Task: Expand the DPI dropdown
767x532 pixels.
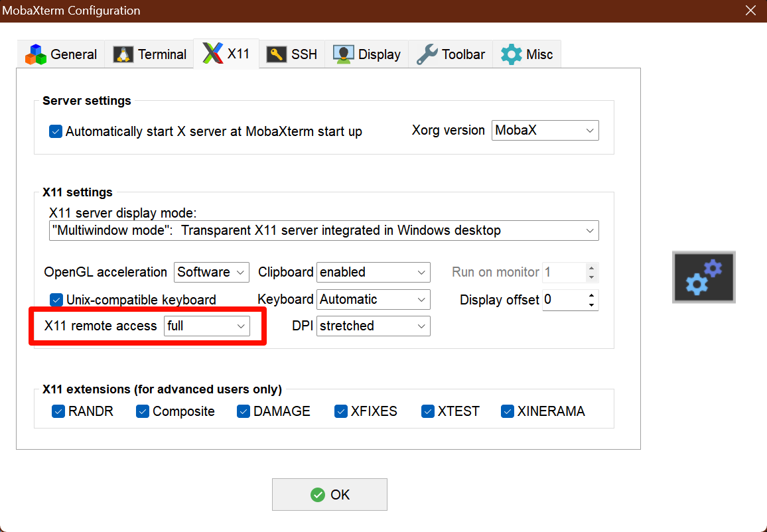Action: click(374, 326)
